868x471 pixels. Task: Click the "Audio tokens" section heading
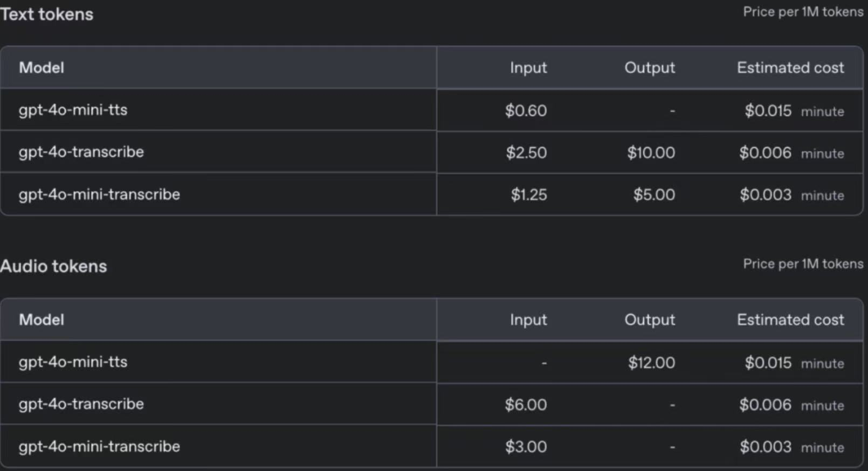click(x=54, y=266)
